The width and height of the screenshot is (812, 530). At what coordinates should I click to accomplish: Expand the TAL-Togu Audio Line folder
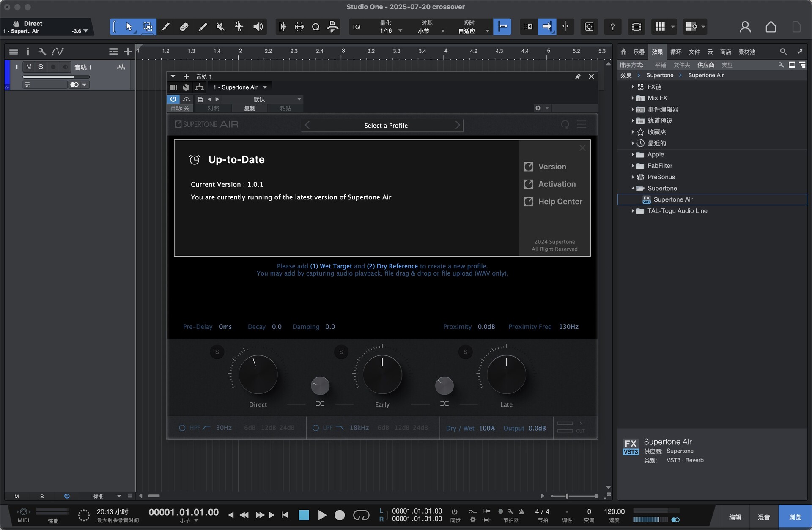632,211
